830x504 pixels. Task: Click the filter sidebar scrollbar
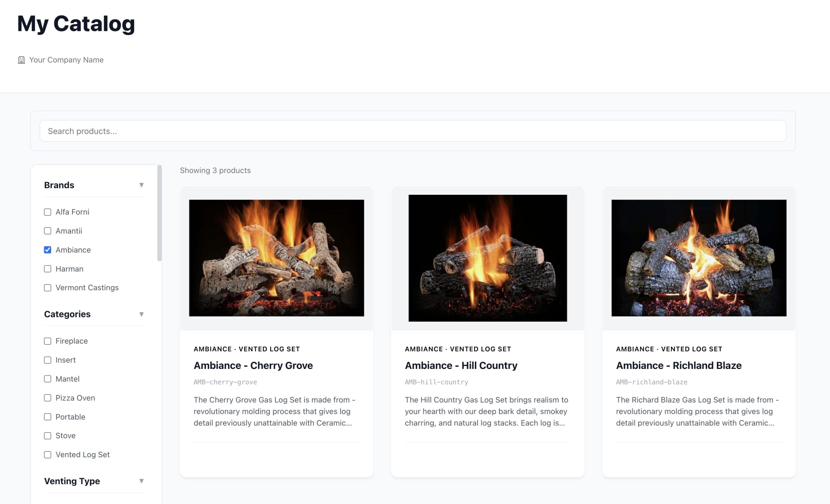[x=159, y=213]
